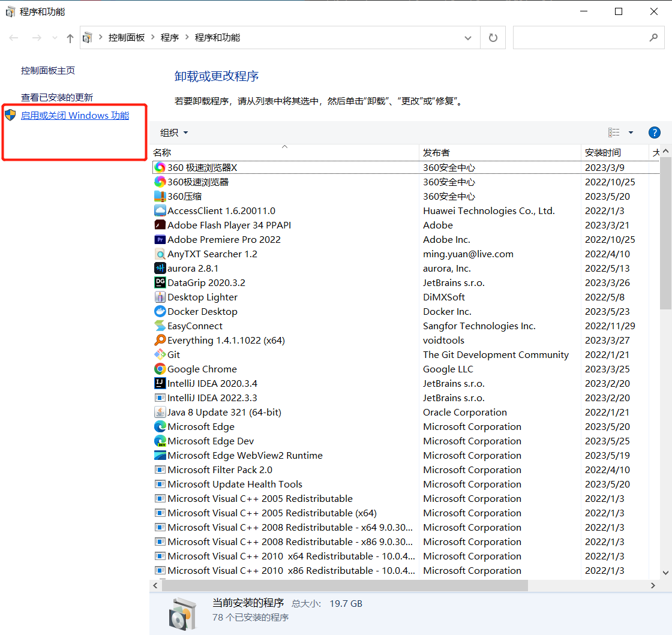
Task: Click the horizontal scrollbar thumb
Action: pos(344,585)
